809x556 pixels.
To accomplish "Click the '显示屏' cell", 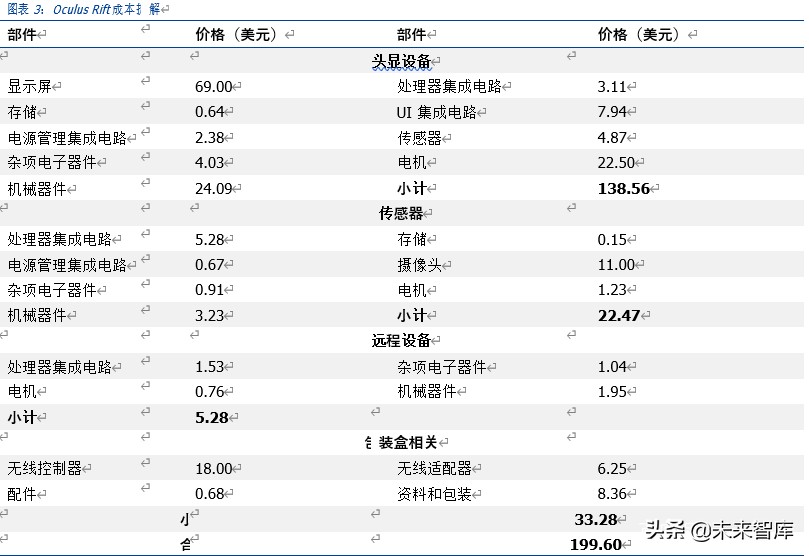I will click(x=29, y=86).
